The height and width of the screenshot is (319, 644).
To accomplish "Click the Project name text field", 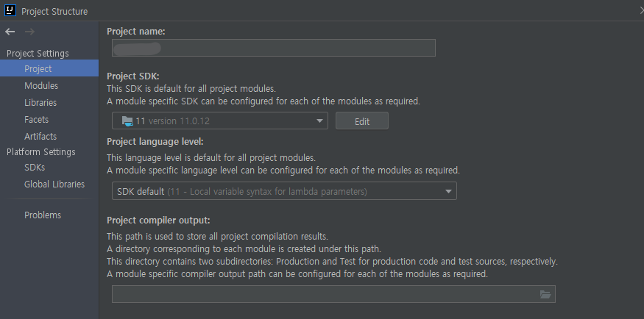I will click(x=274, y=48).
